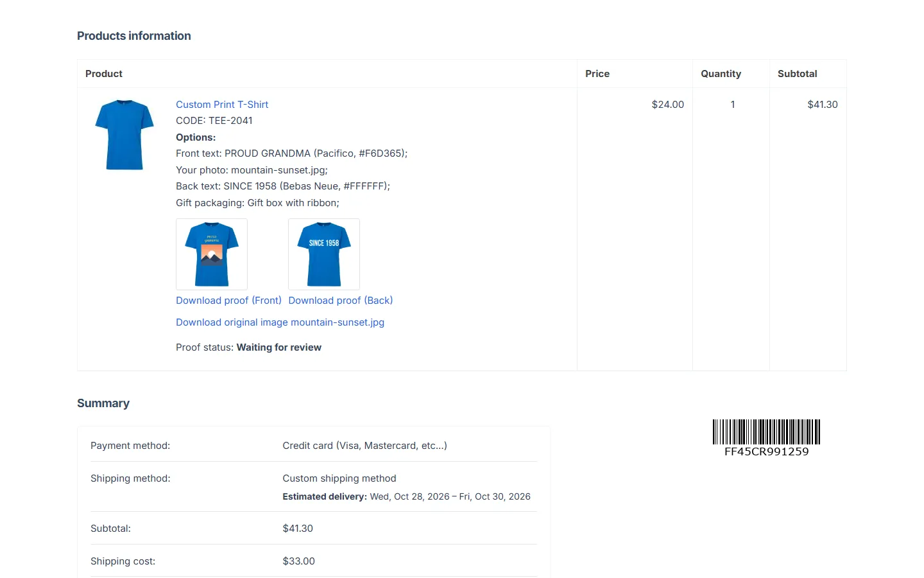
Task: Click the Waiting for review proof status
Action: coord(279,347)
